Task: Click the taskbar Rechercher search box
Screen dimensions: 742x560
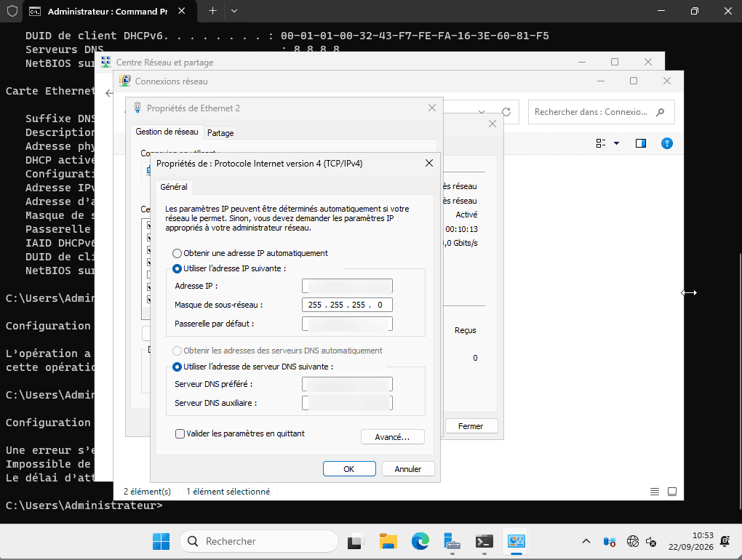Action: tap(259, 541)
